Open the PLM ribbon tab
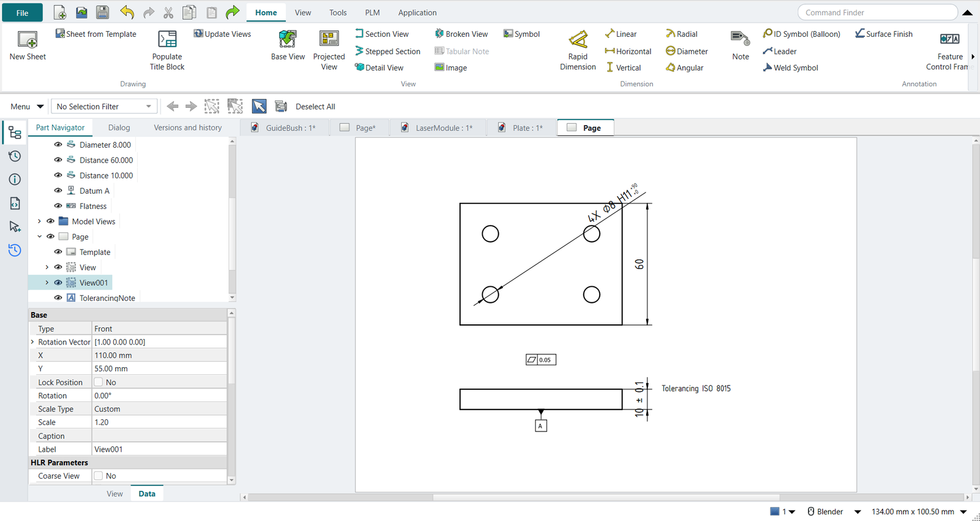 click(372, 12)
